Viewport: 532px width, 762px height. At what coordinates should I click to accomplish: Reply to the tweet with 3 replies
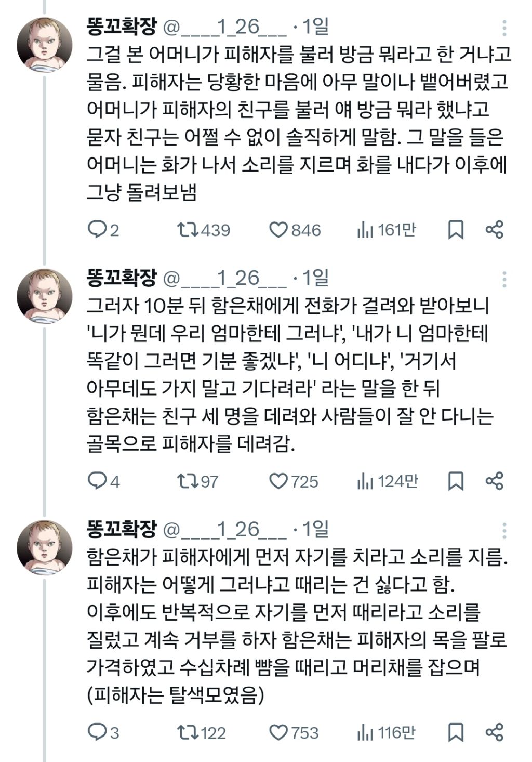pyautogui.click(x=97, y=733)
